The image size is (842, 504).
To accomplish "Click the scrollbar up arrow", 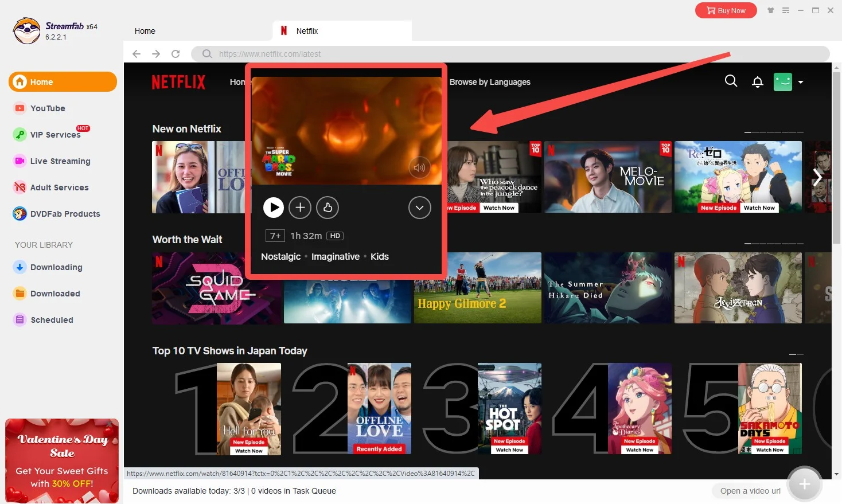I will 836,67.
